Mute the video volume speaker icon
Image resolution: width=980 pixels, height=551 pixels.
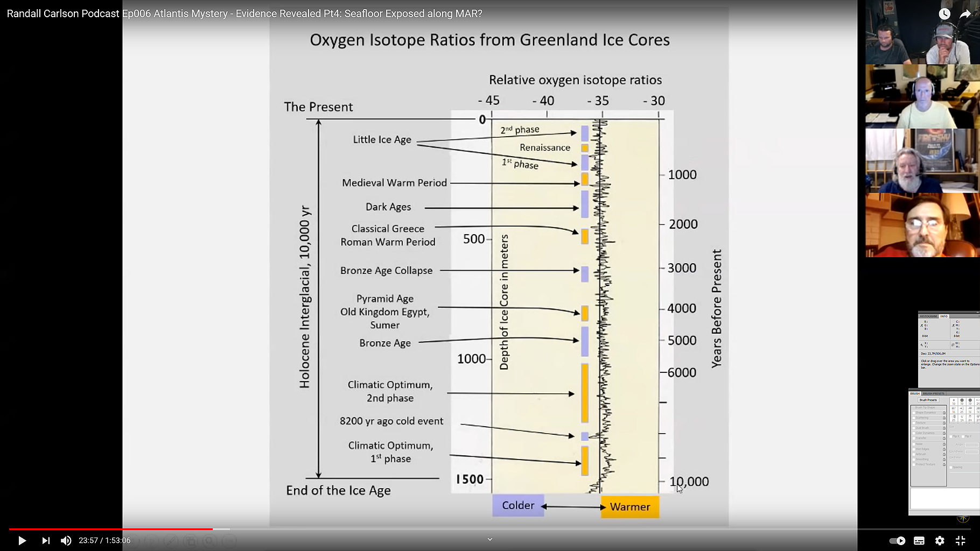pos(66,541)
